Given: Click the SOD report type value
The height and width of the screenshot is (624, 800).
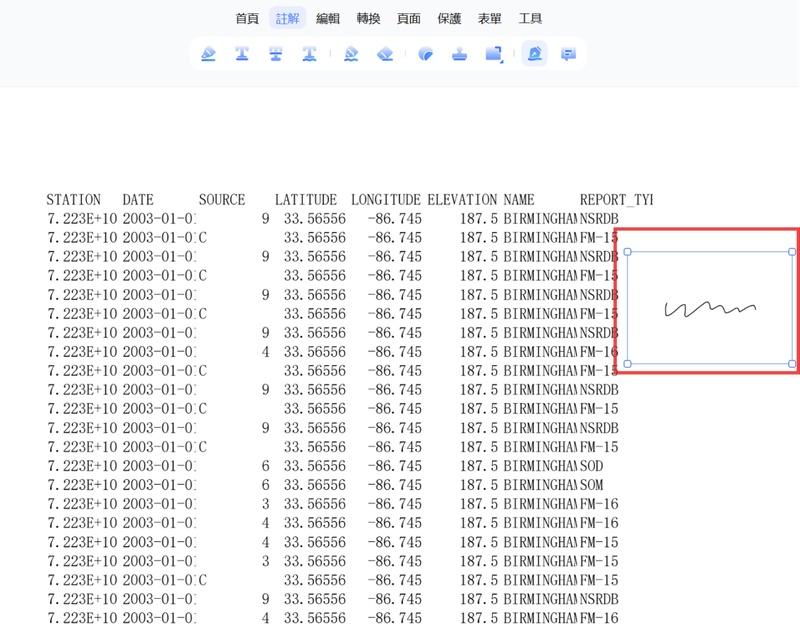Looking at the screenshot, I should (591, 466).
